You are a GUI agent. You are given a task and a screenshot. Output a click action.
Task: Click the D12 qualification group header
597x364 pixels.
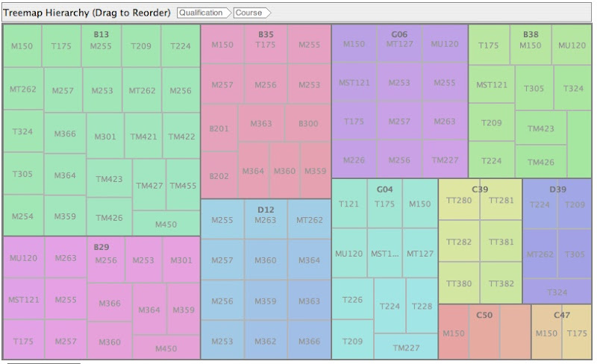(x=266, y=210)
